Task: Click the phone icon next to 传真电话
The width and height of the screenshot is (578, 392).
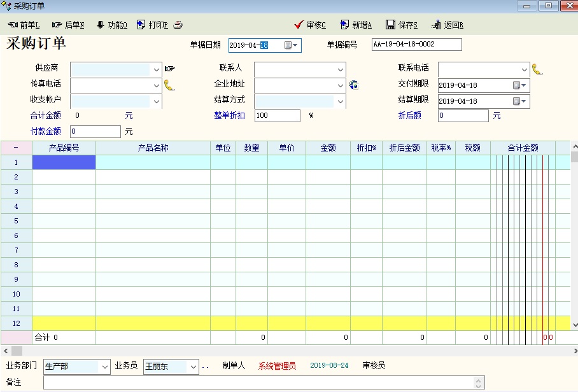Action: (169, 85)
